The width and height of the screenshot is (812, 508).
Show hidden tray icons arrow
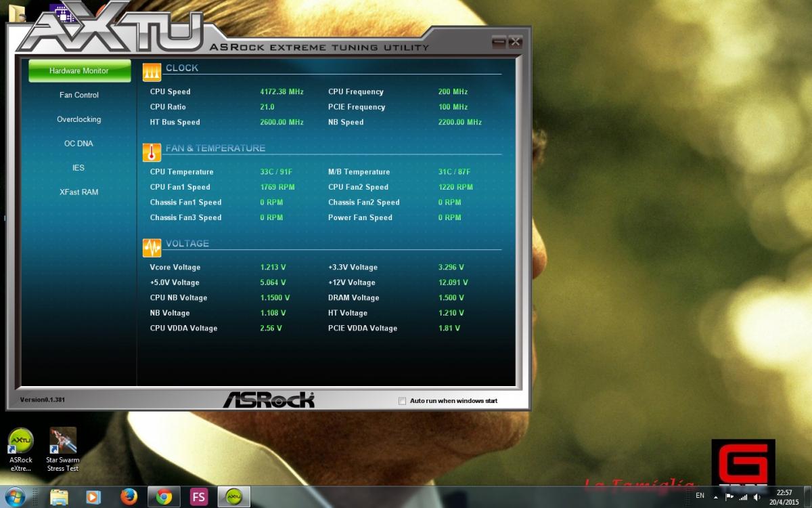[716, 497]
